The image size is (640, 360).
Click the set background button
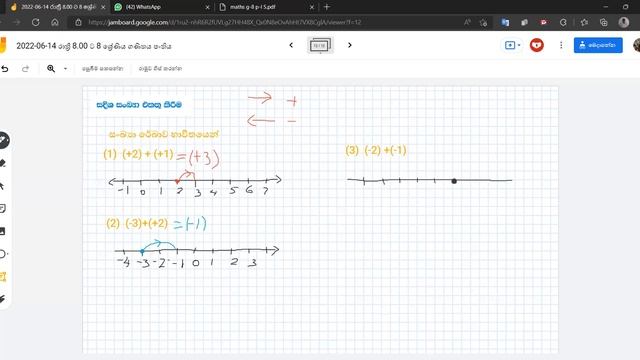point(102,69)
